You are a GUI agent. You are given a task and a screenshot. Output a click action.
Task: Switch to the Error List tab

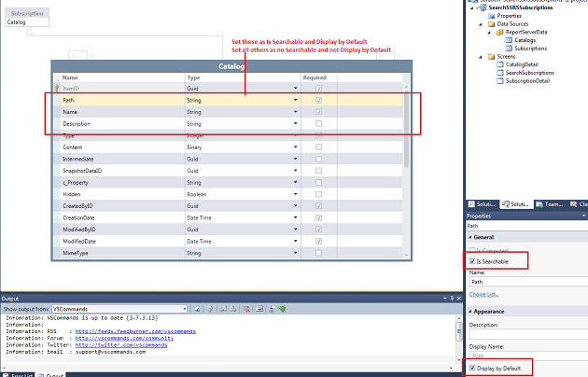(x=18, y=375)
